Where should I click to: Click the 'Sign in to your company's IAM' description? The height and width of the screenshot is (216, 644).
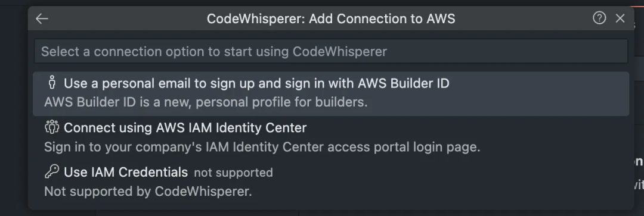[x=262, y=147]
